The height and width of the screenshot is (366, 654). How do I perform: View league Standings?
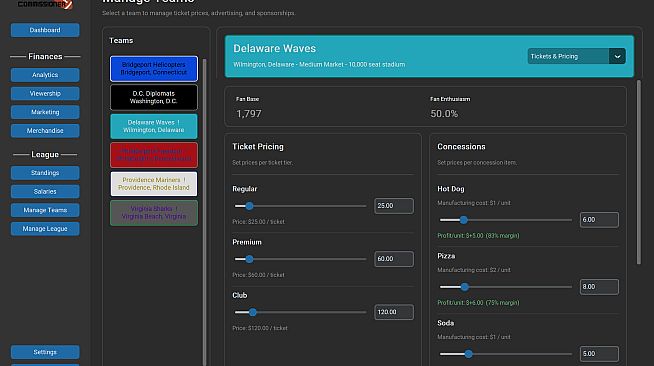coord(45,173)
